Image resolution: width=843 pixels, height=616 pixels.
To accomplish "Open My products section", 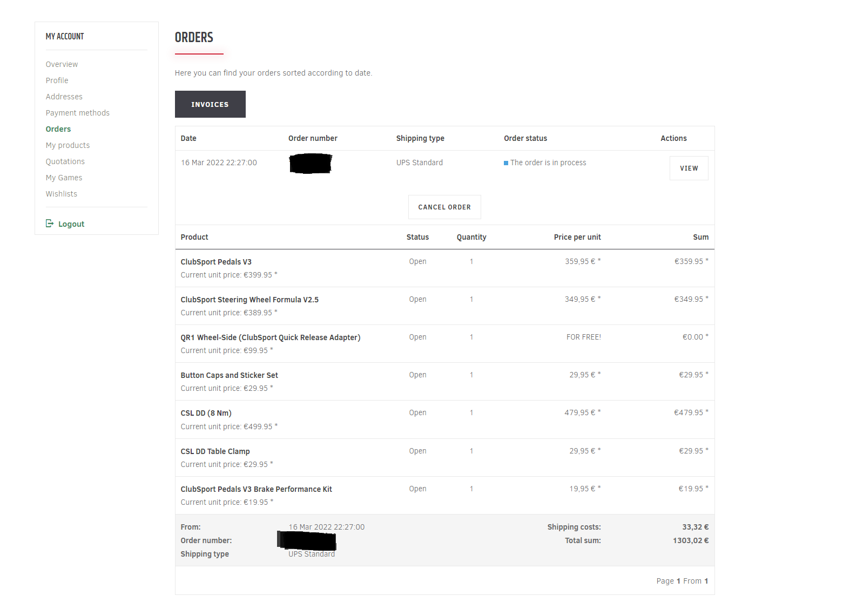I will (x=68, y=145).
